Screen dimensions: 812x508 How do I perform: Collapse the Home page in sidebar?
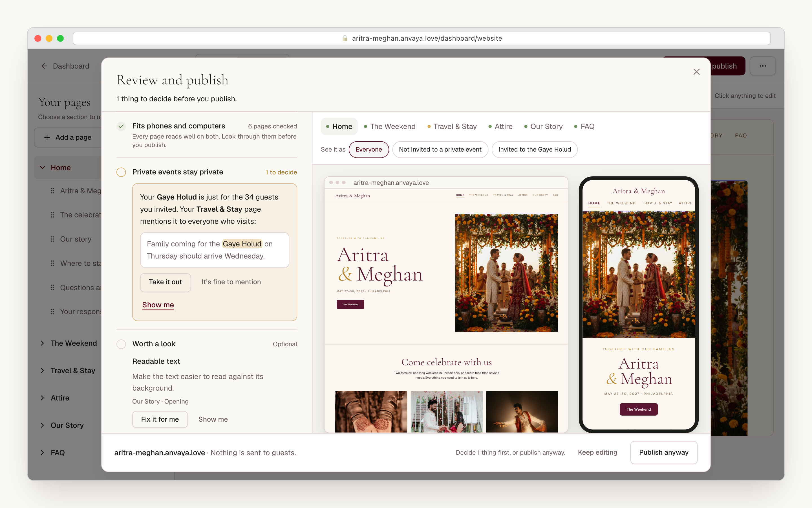click(x=43, y=168)
